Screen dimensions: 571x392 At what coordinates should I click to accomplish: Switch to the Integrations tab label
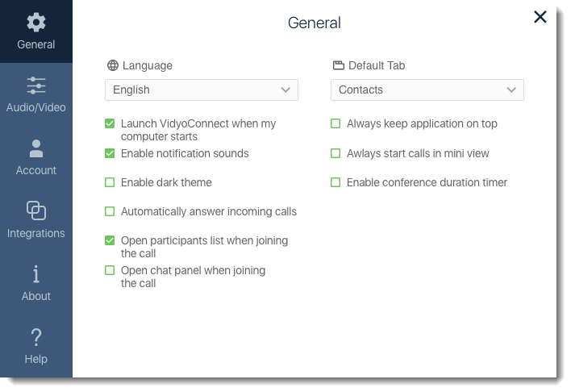pyautogui.click(x=36, y=233)
